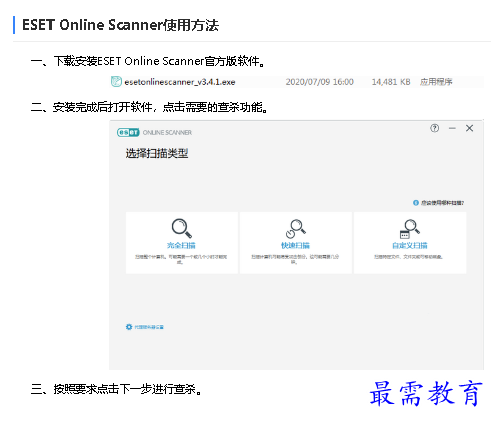Open the proxy settings link text
The width and height of the screenshot is (491, 425).
coord(149,327)
